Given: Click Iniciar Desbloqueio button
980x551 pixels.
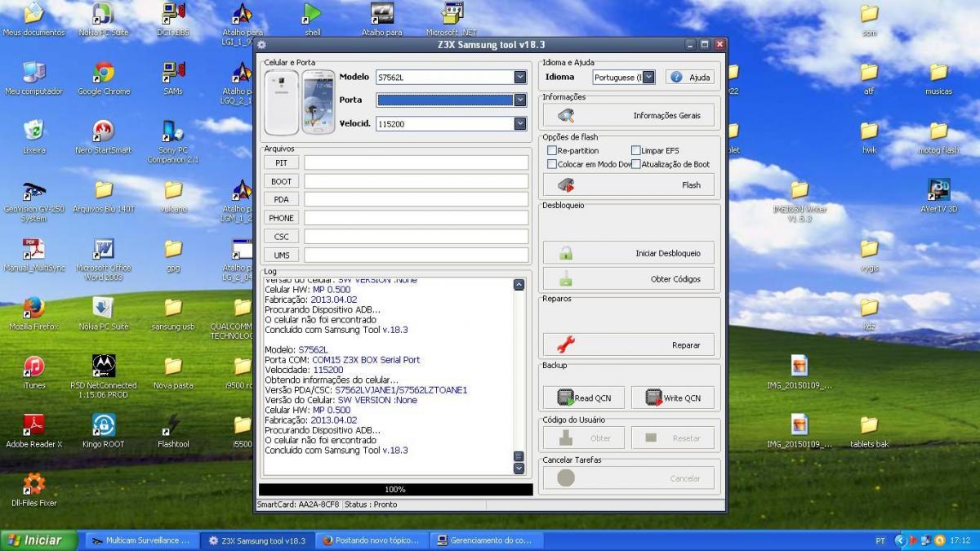Looking at the screenshot, I should [x=628, y=253].
